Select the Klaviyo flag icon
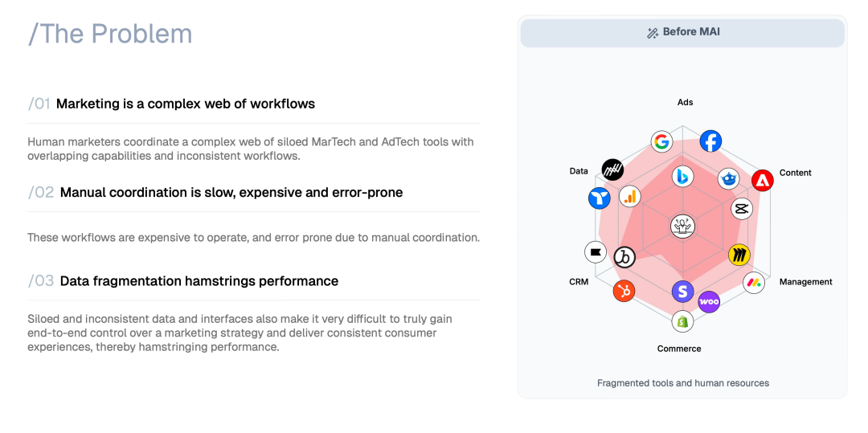 click(x=596, y=252)
